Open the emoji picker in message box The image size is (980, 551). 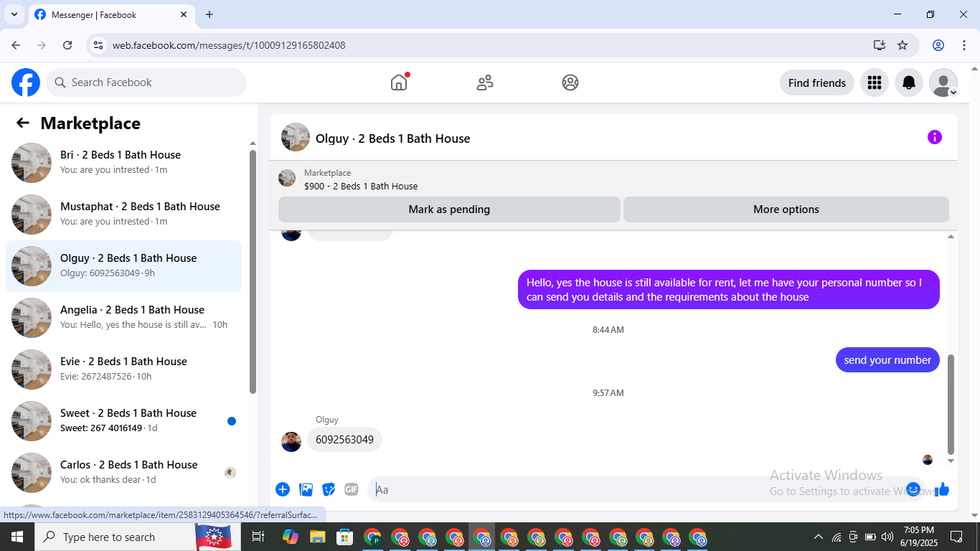pyautogui.click(x=913, y=489)
